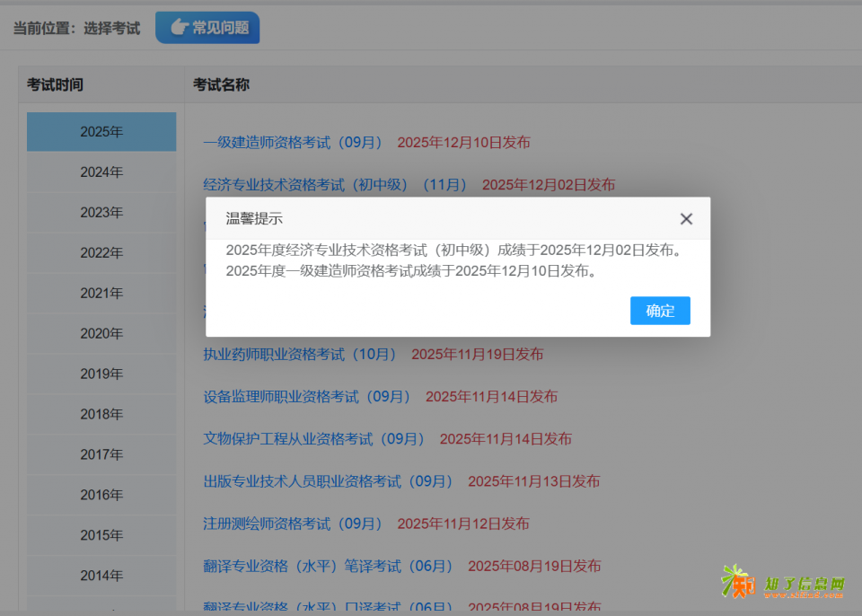This screenshot has height=616, width=862.
Task: Open 翻译专业资格（水平）笔译考试 results
Action: 328,566
